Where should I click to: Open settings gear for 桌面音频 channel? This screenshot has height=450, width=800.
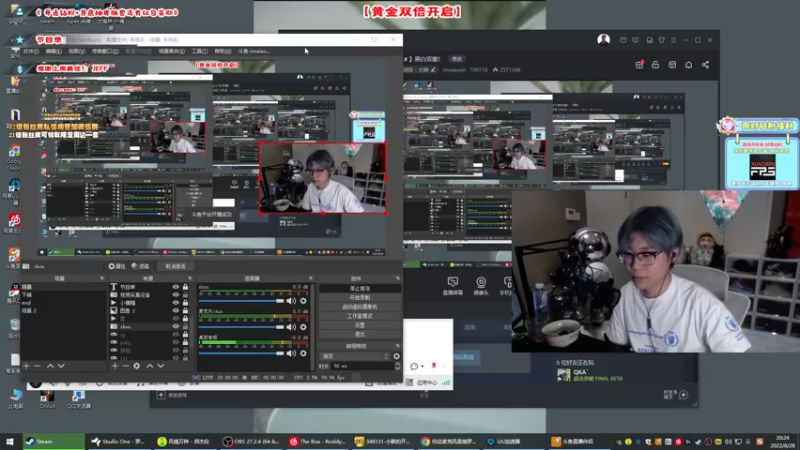(304, 353)
